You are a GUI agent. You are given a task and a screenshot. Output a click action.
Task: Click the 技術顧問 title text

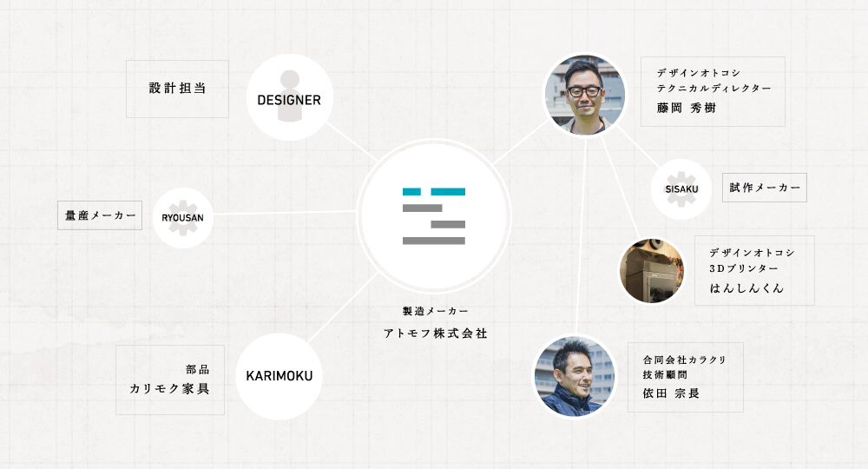665,375
